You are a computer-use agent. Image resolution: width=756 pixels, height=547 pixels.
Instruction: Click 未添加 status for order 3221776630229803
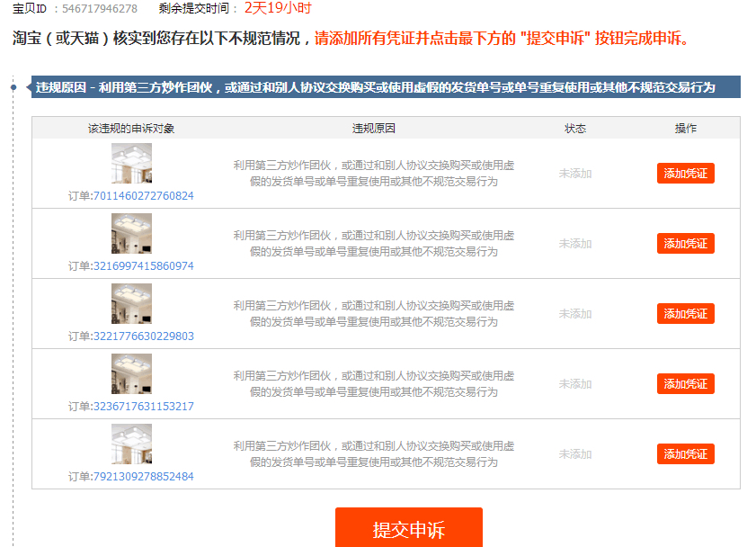click(575, 314)
